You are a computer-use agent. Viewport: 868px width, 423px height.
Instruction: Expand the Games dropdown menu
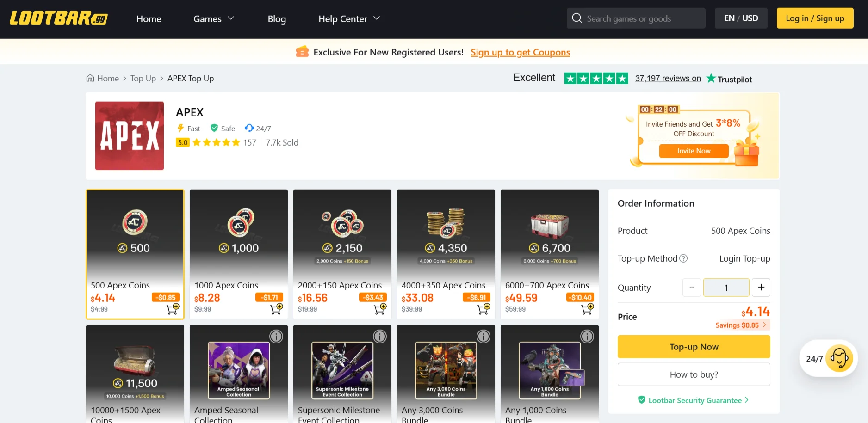coord(213,19)
